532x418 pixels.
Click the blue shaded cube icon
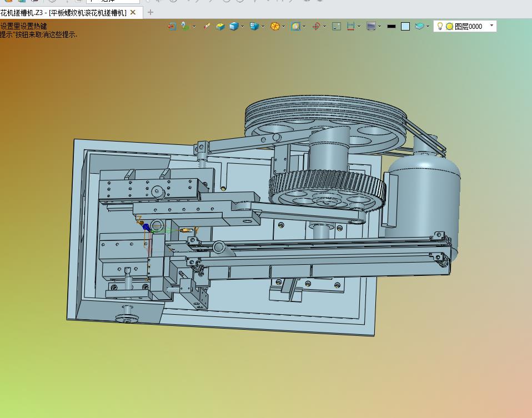click(234, 27)
